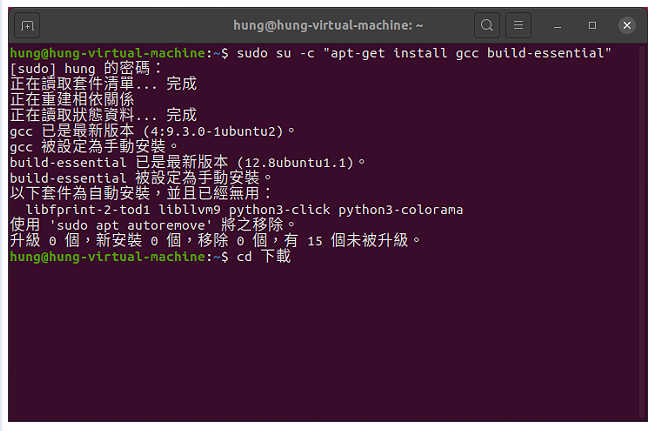Open the terminal search icon

pos(487,25)
